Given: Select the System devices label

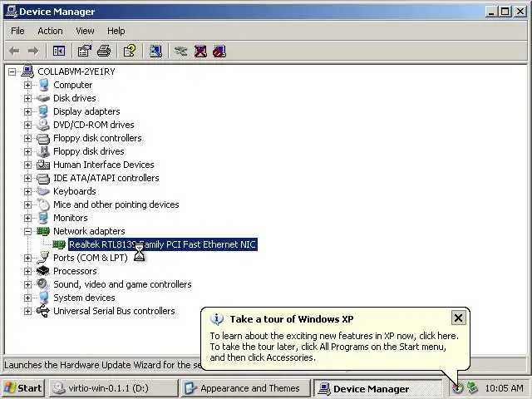Looking at the screenshot, I should click(x=84, y=298).
